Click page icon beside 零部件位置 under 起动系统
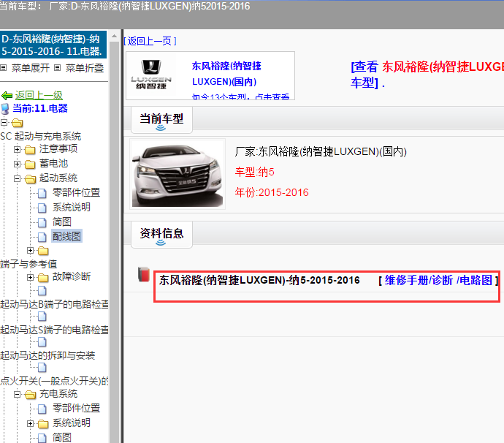504x443 pixels. (x=42, y=193)
